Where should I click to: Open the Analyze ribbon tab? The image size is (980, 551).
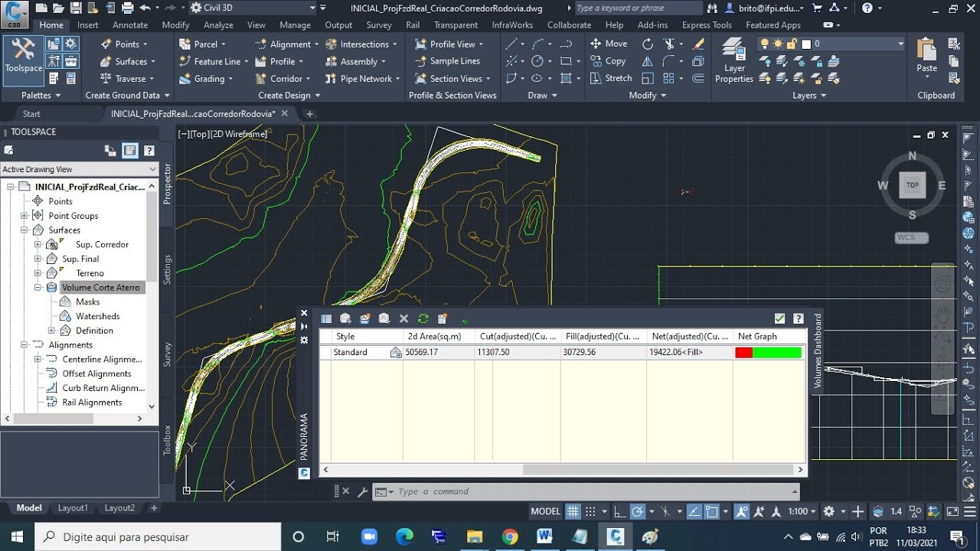tap(218, 24)
